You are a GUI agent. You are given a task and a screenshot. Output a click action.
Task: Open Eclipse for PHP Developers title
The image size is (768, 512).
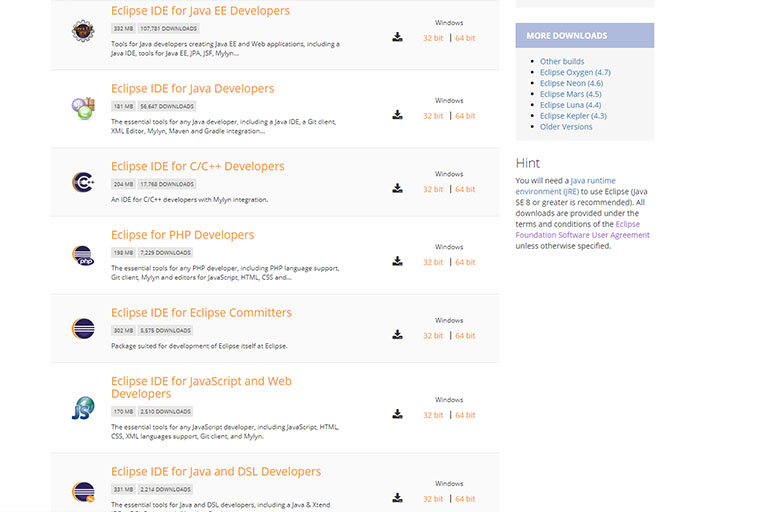click(x=182, y=235)
